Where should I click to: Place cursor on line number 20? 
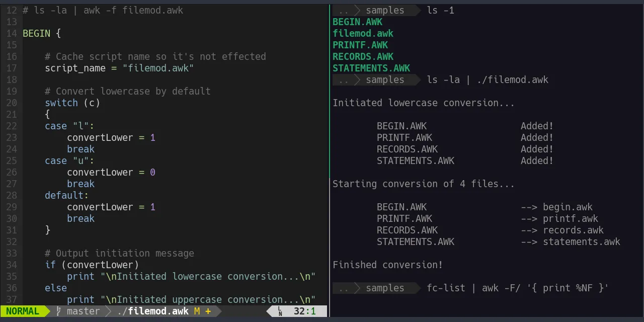11,103
